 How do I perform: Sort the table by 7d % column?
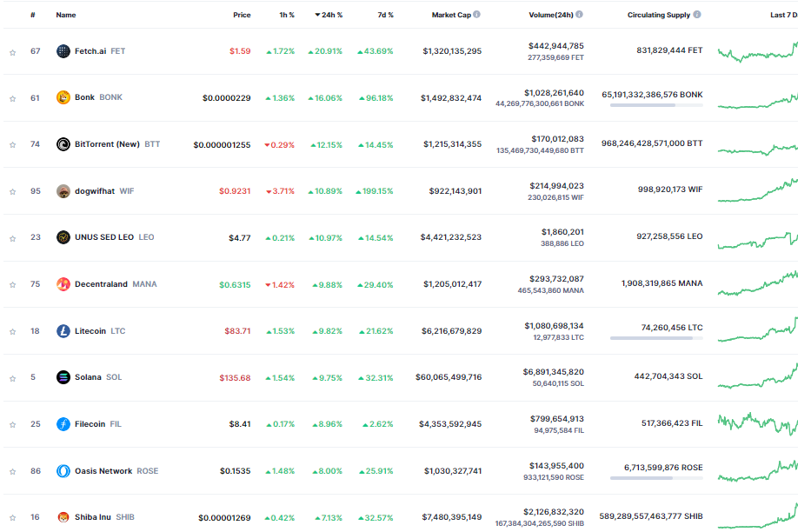tap(385, 15)
